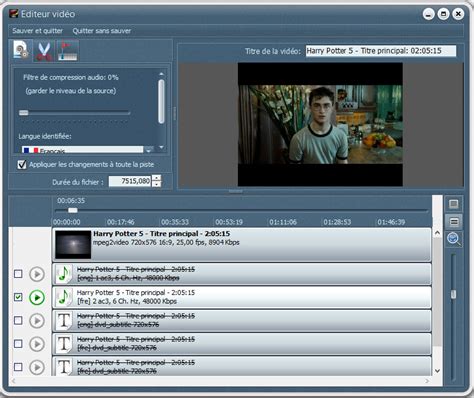Click the video preview of Harry Potter
The height and width of the screenshot is (398, 474).
(x=320, y=124)
